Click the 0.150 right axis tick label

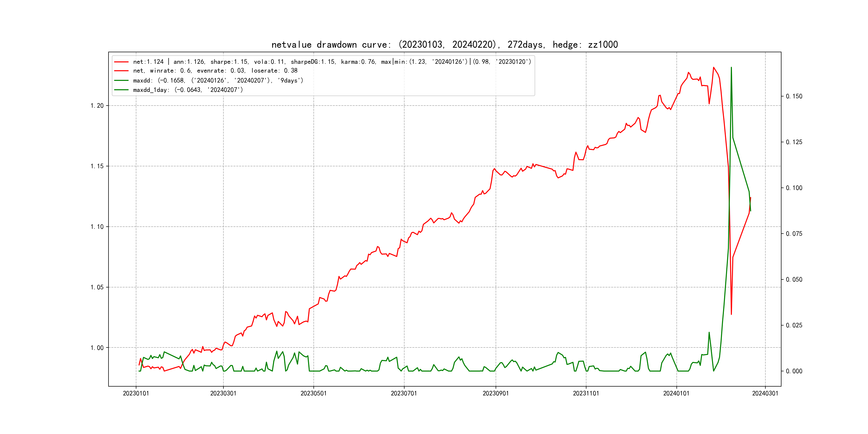(794, 96)
